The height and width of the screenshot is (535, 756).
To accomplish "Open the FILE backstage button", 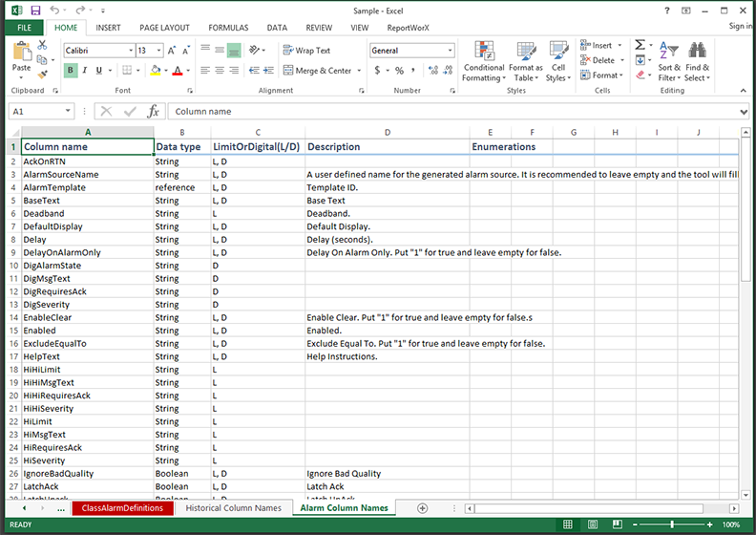I will (x=24, y=29).
